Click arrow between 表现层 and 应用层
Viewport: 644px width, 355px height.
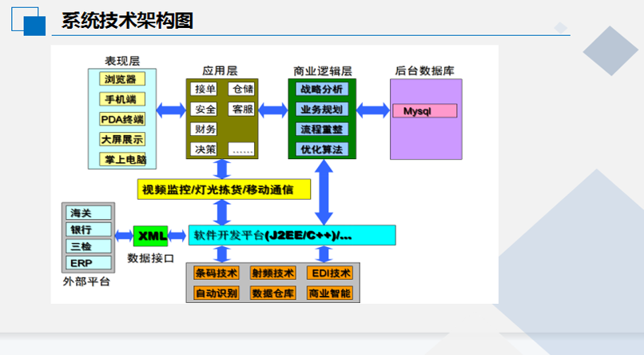pyautogui.click(x=171, y=110)
